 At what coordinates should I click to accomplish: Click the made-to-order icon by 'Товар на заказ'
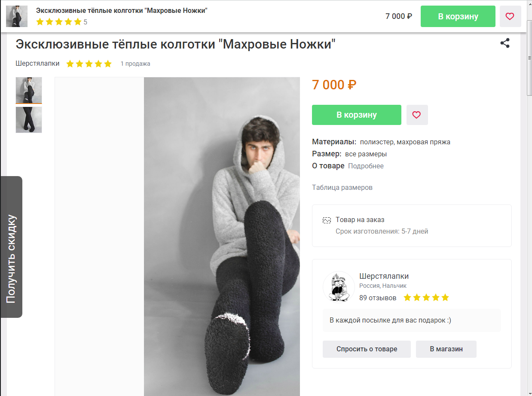coord(327,220)
